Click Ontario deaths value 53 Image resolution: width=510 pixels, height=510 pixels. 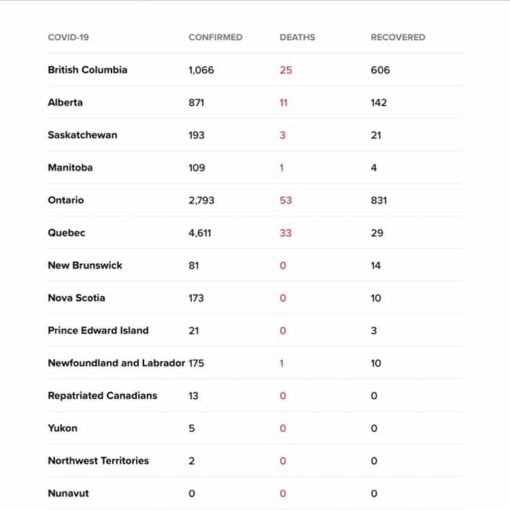286,200
